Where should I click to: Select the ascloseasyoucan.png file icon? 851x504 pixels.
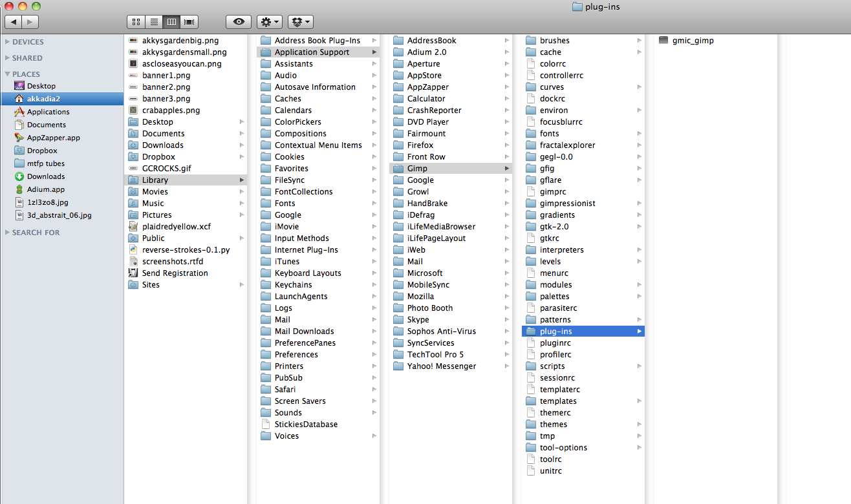[133, 64]
